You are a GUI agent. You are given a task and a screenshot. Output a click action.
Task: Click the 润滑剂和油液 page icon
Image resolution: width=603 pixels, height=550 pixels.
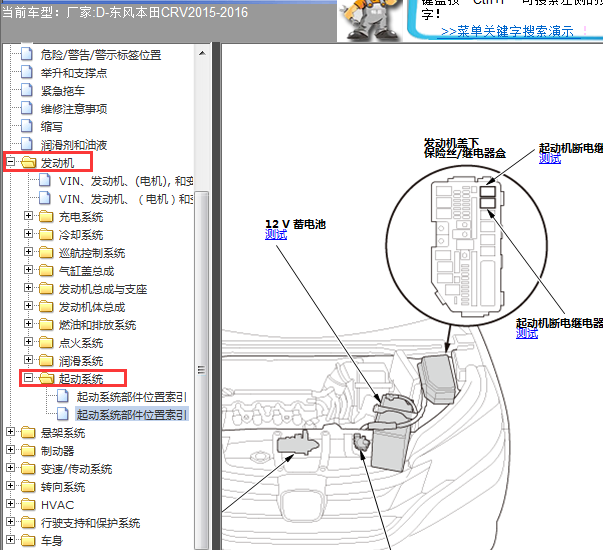[27, 145]
